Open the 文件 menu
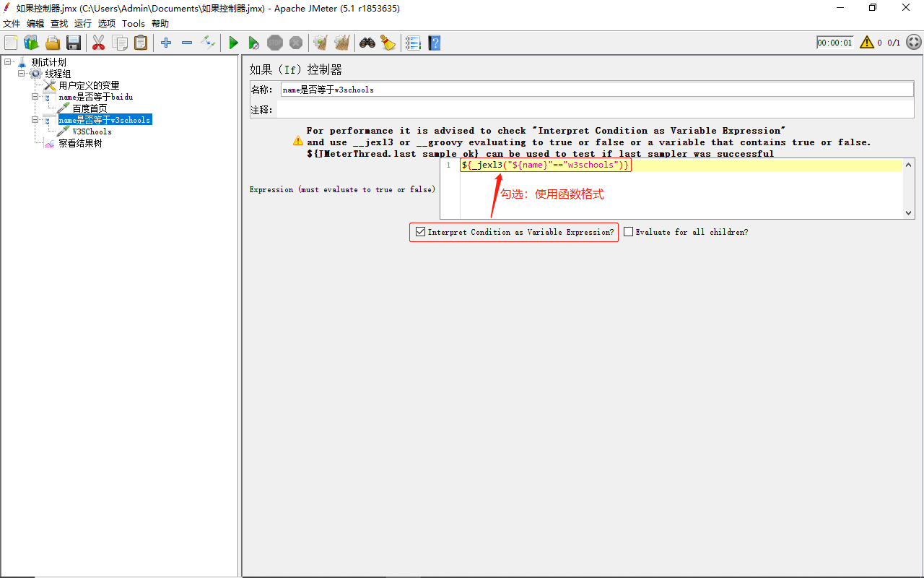The width and height of the screenshot is (924, 578). pyautogui.click(x=12, y=24)
